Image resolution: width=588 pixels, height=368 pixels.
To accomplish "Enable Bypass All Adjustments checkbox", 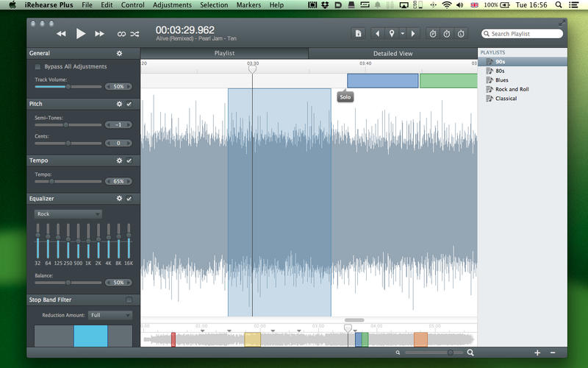I will 37,67.
